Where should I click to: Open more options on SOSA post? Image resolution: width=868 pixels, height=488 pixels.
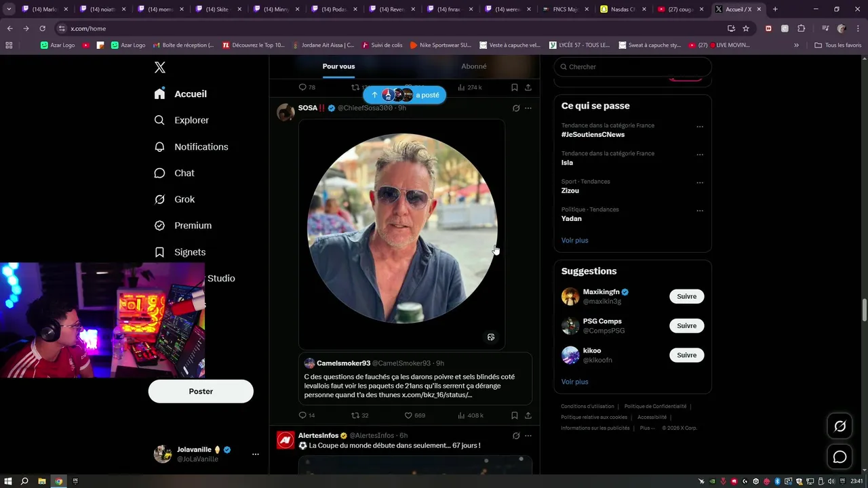click(528, 108)
